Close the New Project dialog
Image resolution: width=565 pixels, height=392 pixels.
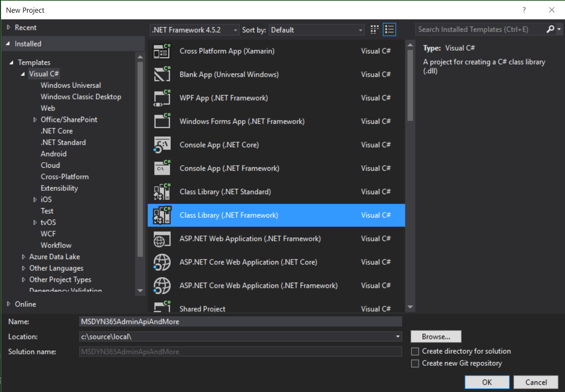coord(552,10)
